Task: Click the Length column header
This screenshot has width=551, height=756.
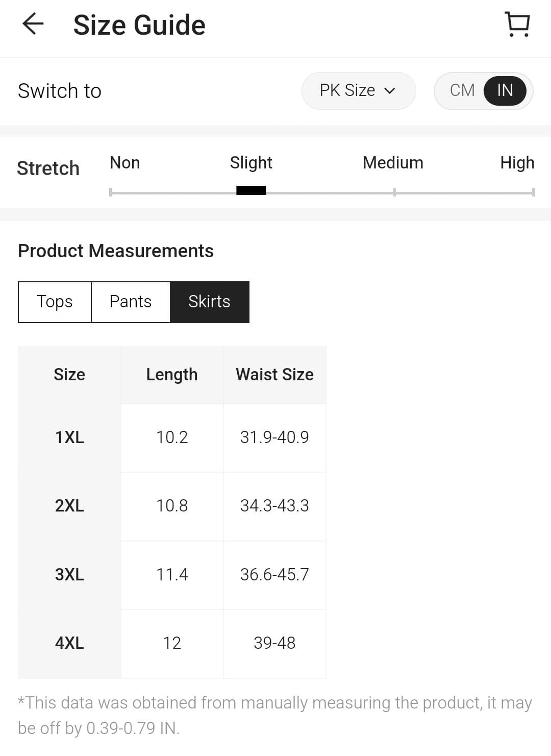Action: click(172, 375)
